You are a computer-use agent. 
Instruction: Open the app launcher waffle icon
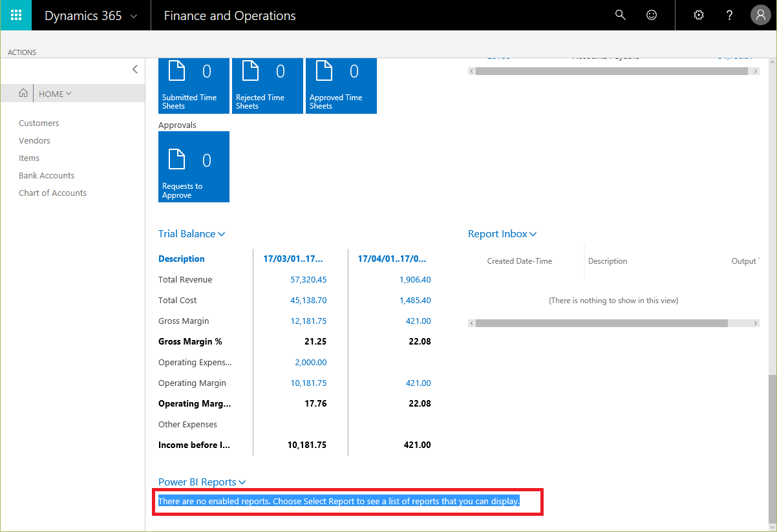16,15
